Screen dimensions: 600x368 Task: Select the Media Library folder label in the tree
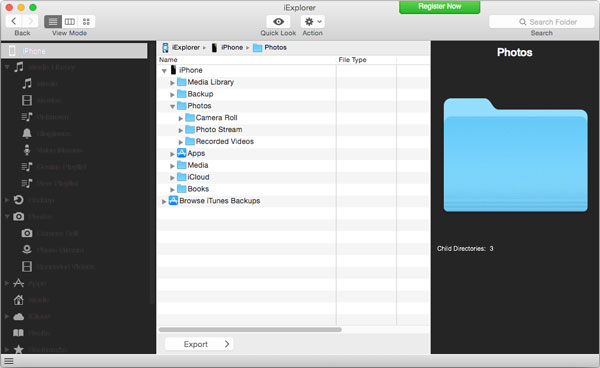point(210,82)
